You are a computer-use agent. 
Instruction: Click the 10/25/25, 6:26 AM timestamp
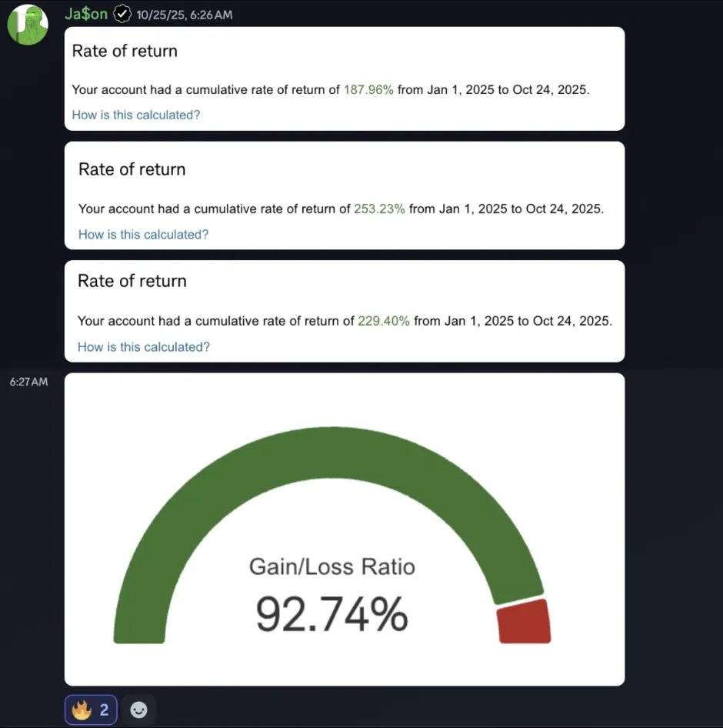185,15
